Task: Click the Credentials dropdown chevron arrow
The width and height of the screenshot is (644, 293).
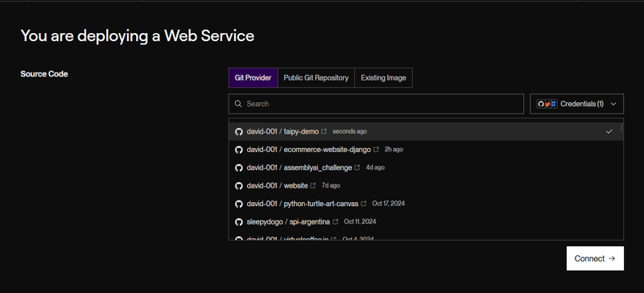Action: point(613,104)
